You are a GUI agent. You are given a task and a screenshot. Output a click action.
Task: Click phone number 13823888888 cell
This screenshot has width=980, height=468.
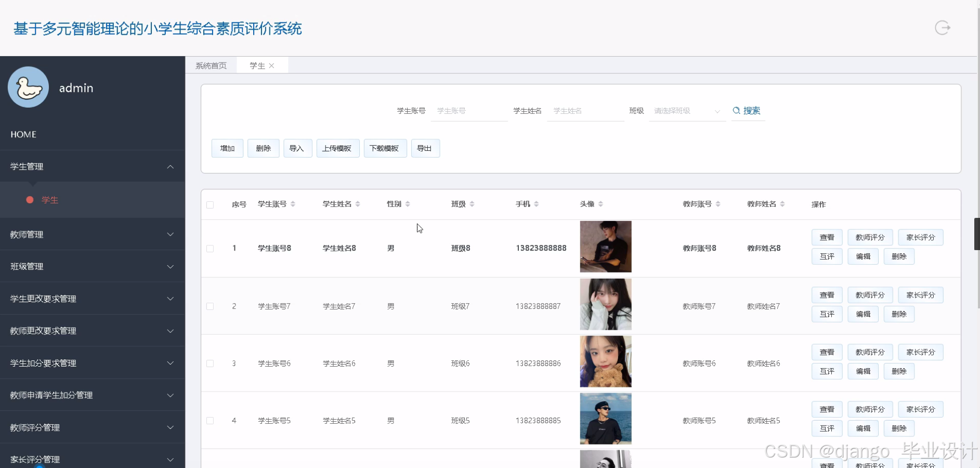point(541,248)
